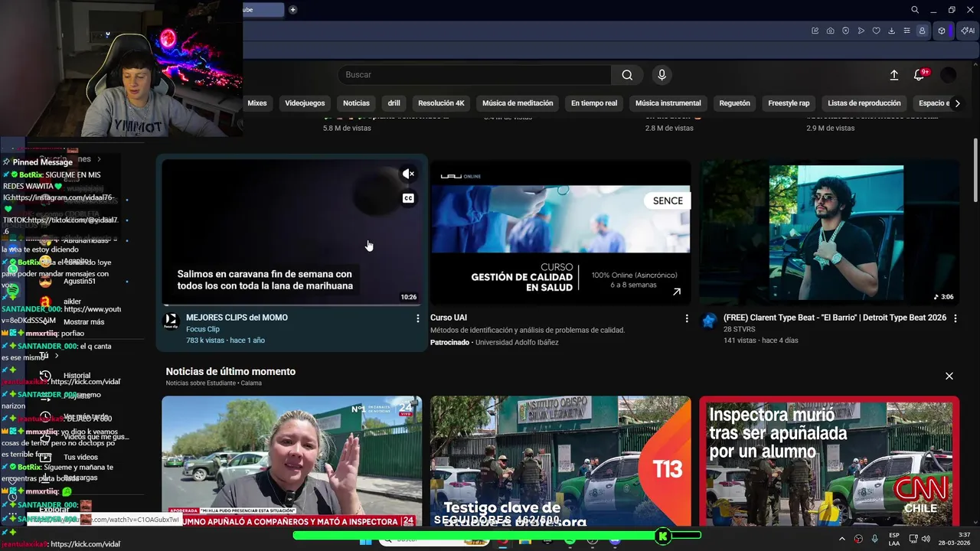Click the camera snapshot icon in toolbar
The height and width of the screenshot is (551, 980).
click(x=831, y=31)
